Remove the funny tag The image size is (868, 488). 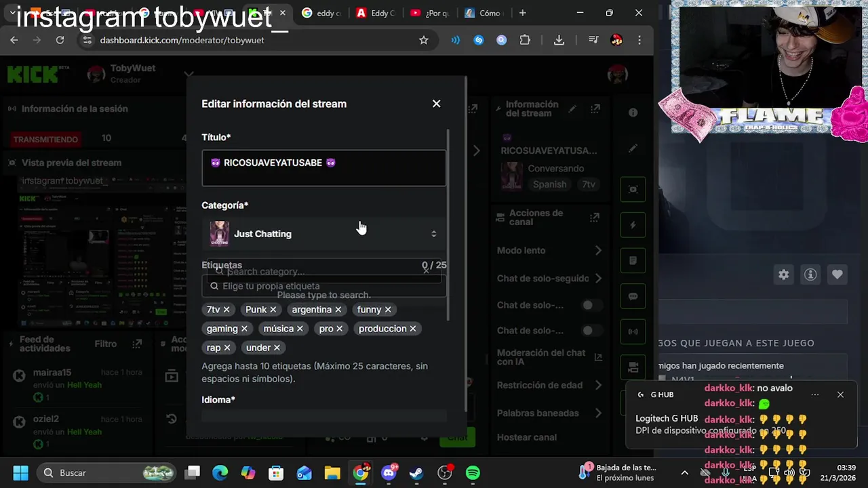pyautogui.click(x=387, y=310)
